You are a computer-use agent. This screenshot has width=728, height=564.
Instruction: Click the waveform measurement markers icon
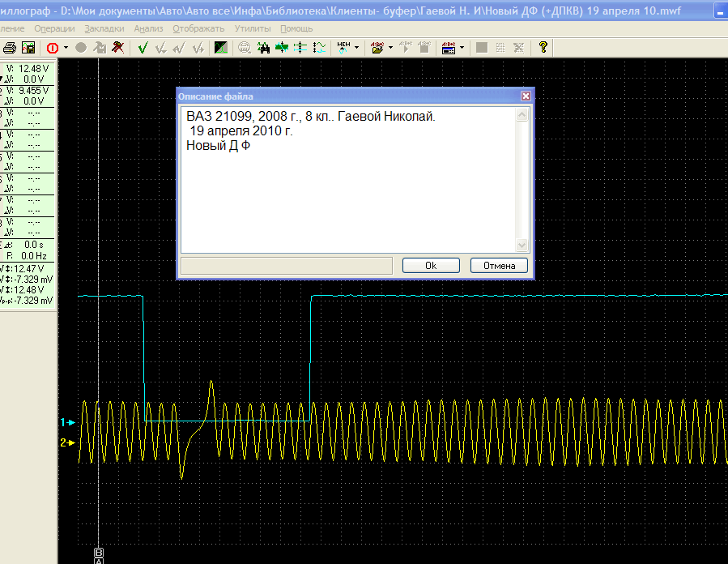[x=319, y=47]
